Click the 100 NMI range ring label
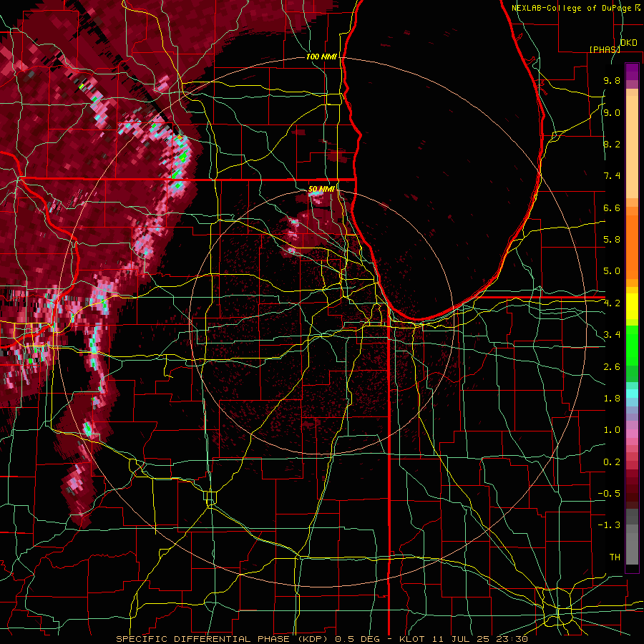This screenshot has height=644, width=644. pyautogui.click(x=321, y=57)
